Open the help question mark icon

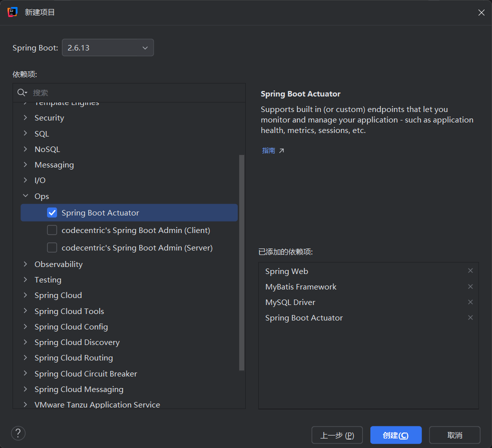(18, 433)
